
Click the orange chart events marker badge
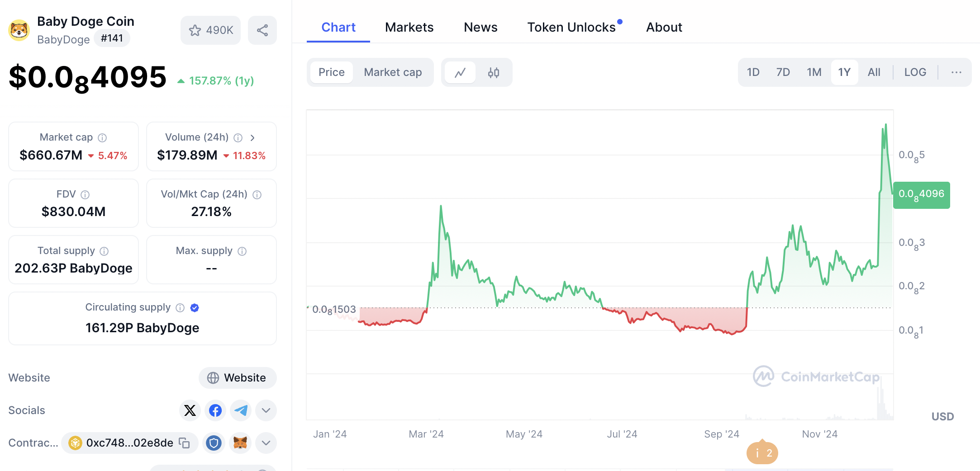(x=762, y=452)
